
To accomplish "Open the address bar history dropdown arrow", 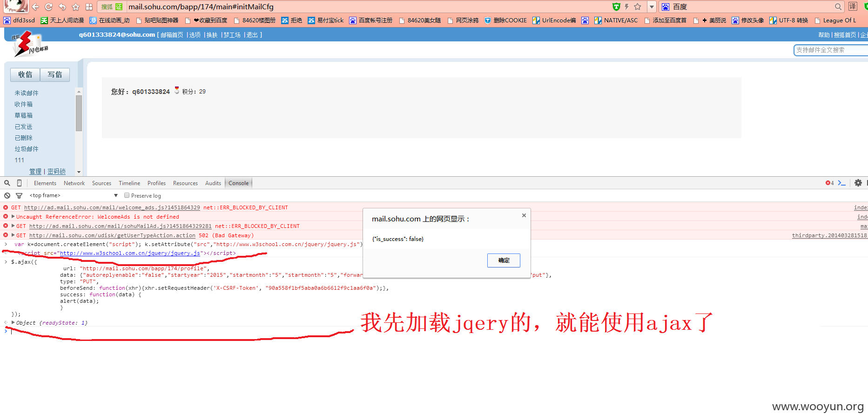I will [652, 7].
